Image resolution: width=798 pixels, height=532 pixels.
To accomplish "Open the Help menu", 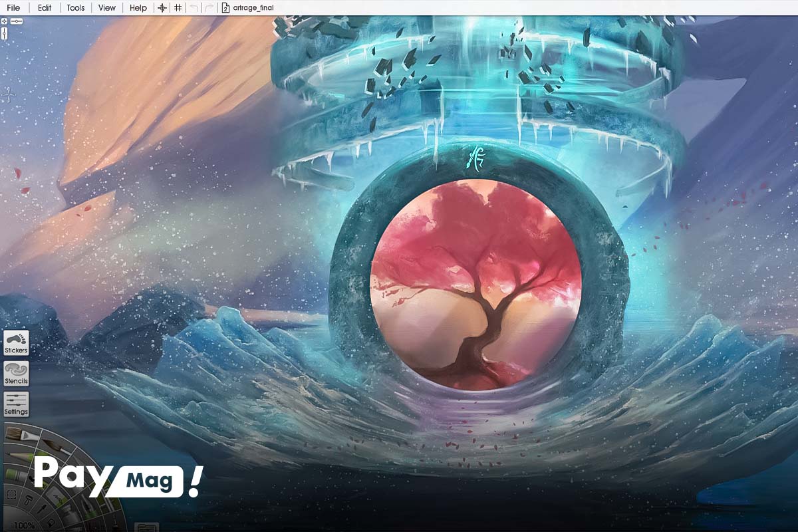I will coord(138,8).
